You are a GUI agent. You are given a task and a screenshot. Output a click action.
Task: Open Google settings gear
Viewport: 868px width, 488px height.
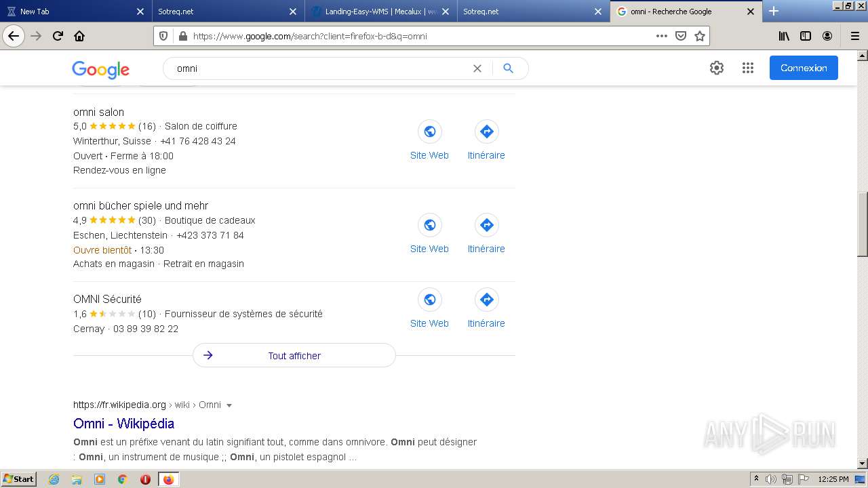point(717,68)
